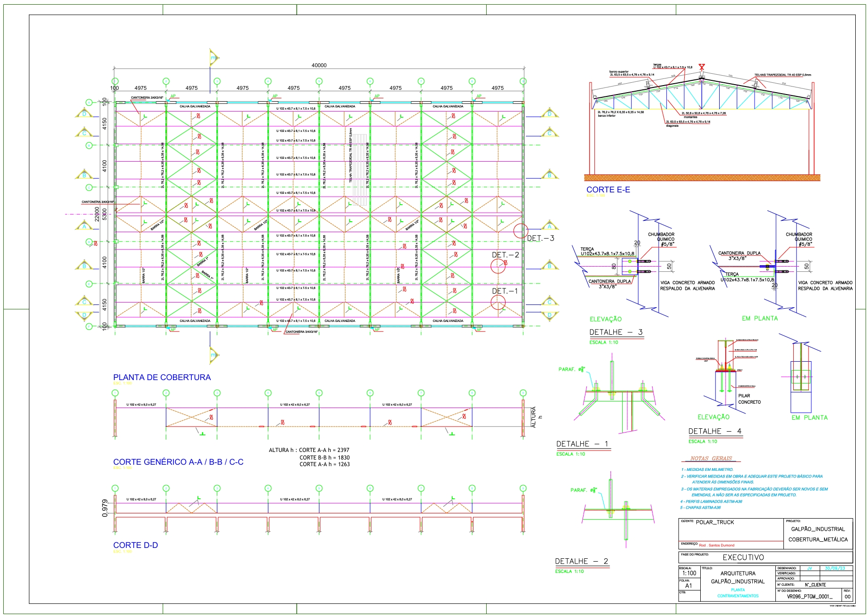The image size is (868, 616).
Task: Click the "CORTE D-D" section title
Action: pyautogui.click(x=136, y=545)
